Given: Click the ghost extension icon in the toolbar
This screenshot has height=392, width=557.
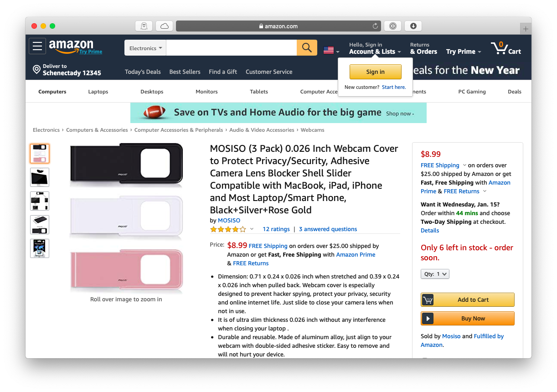Looking at the screenshot, I should point(144,26).
